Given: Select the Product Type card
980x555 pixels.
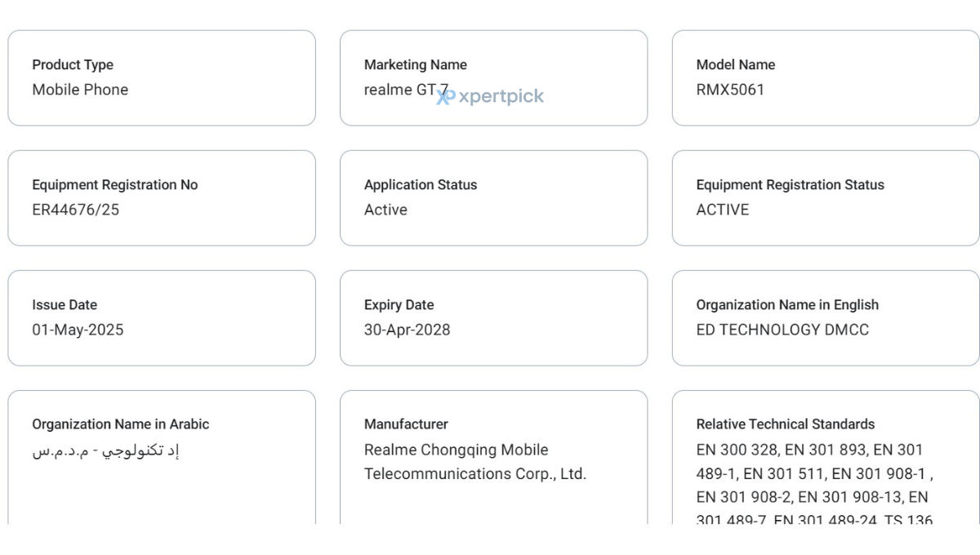Looking at the screenshot, I should [162, 78].
